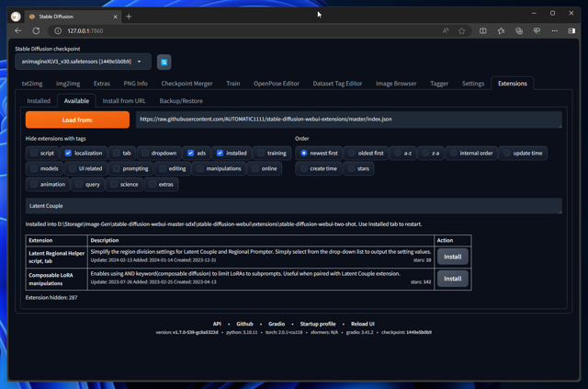Viewport: 588px width, 389px height.
Task: Enable the editing tag checkbox
Action: pyautogui.click(x=163, y=168)
